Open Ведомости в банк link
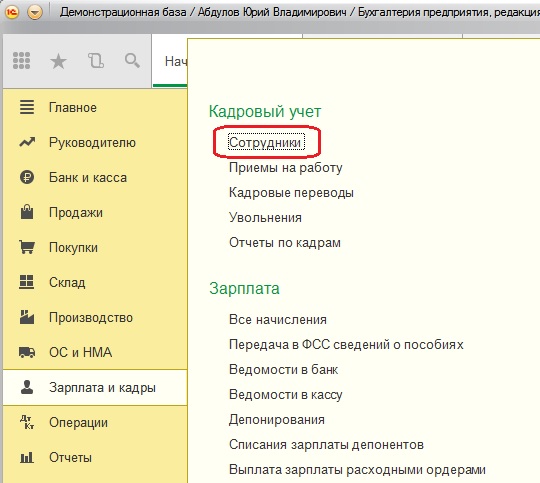This screenshot has width=540, height=483. click(283, 370)
